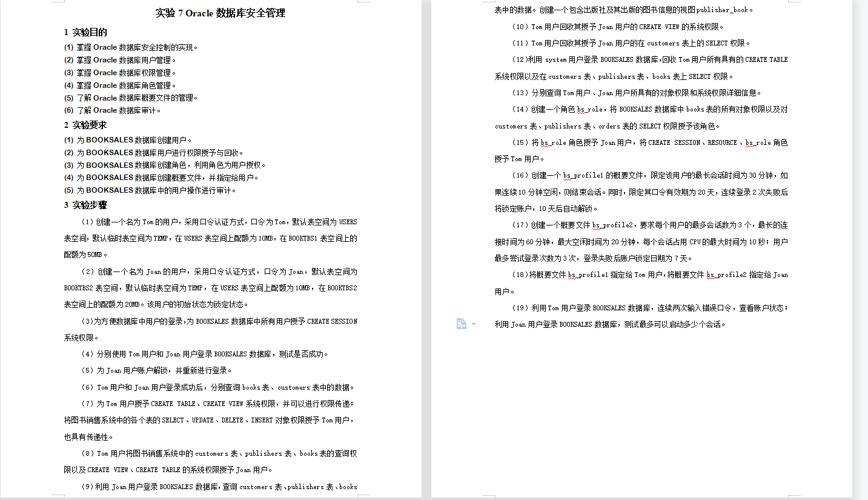Click step (9) text about Joan login to BOOKSALES
The width and height of the screenshot is (868, 500).
coord(219,487)
